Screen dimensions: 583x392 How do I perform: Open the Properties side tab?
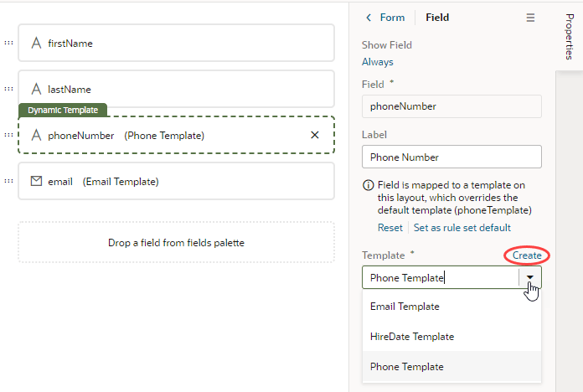[x=569, y=36]
